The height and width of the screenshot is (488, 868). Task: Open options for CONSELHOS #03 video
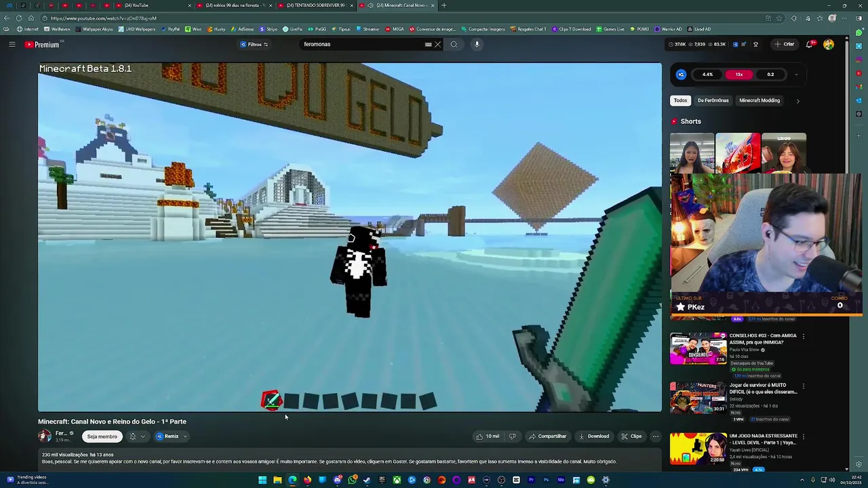[804, 336]
